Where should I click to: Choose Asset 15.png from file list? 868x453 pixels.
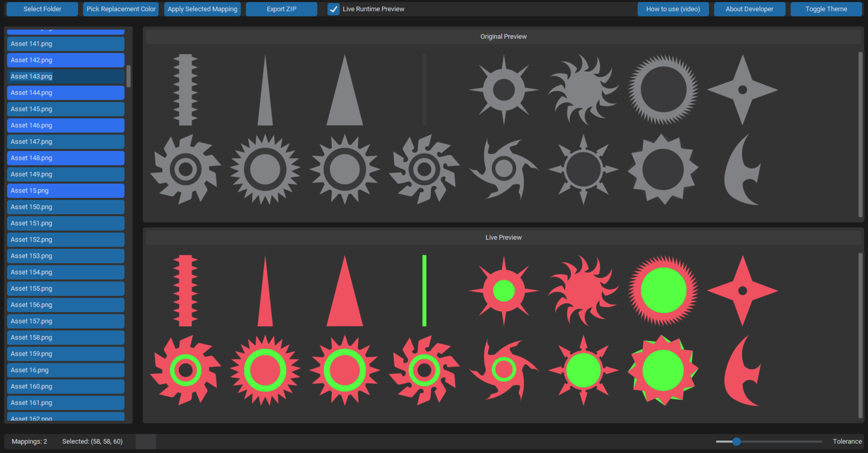66,191
